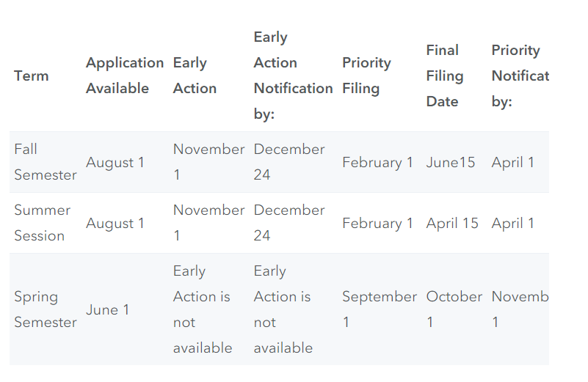588x382 pixels.
Task: Click Fall Semester's "April 1" notification cell
Action: tap(513, 162)
